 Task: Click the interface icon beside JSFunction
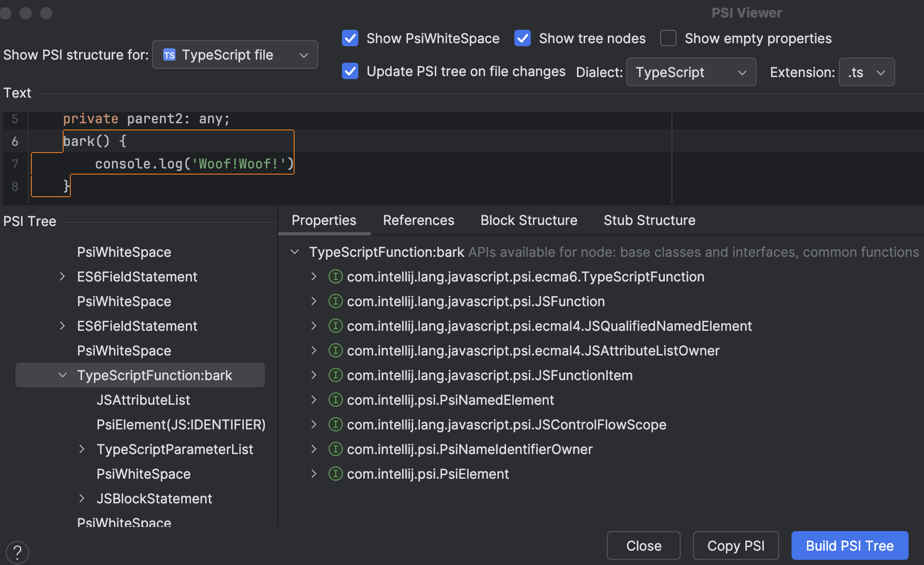pos(336,301)
